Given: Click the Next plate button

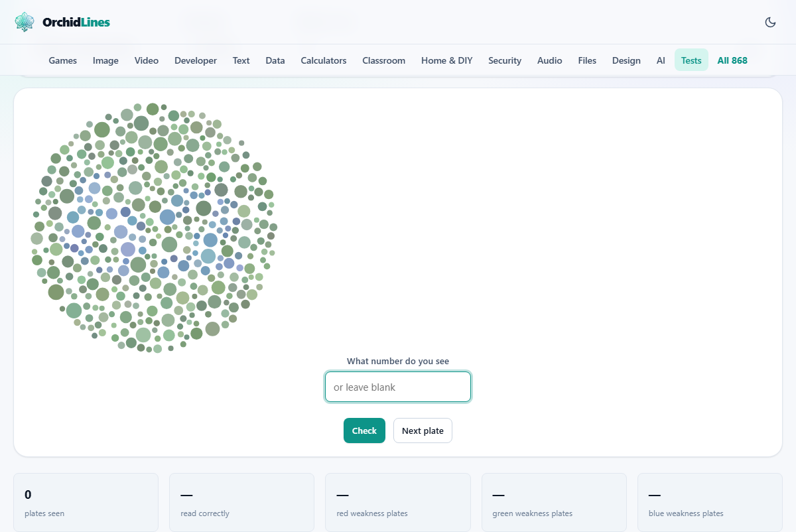Looking at the screenshot, I should (x=423, y=431).
